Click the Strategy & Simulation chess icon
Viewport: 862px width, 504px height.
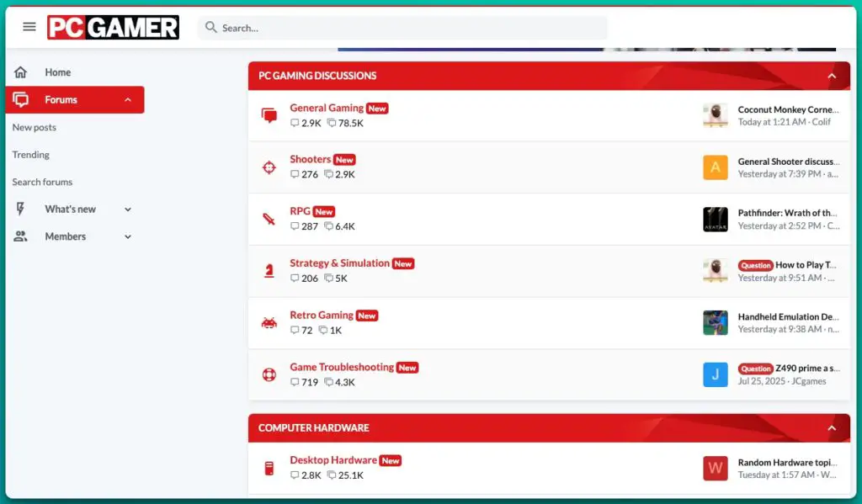point(269,271)
